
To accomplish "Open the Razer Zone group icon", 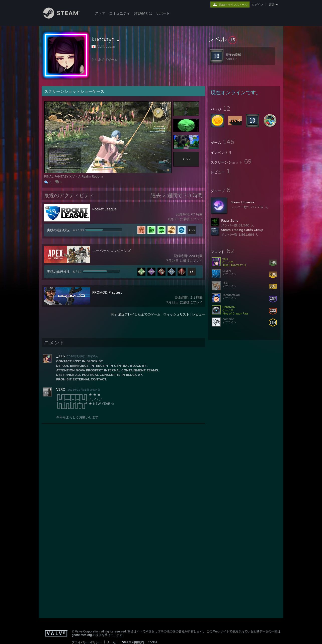I will [x=215, y=222].
